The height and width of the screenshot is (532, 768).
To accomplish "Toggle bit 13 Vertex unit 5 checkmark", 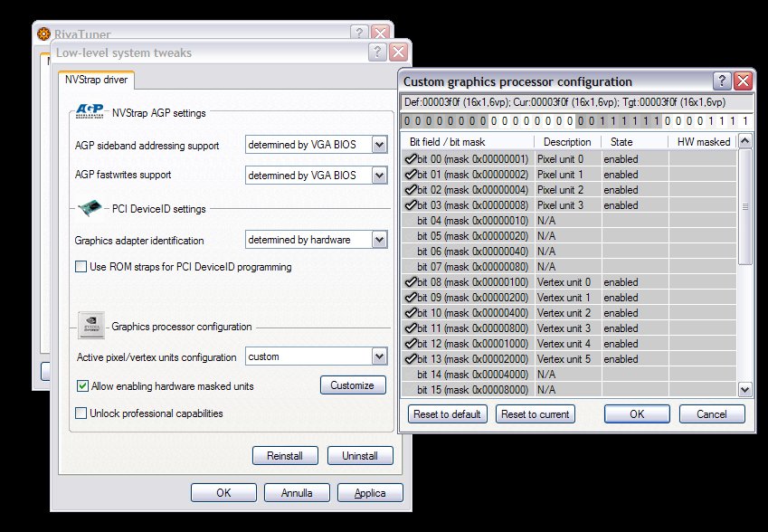I will coord(411,359).
